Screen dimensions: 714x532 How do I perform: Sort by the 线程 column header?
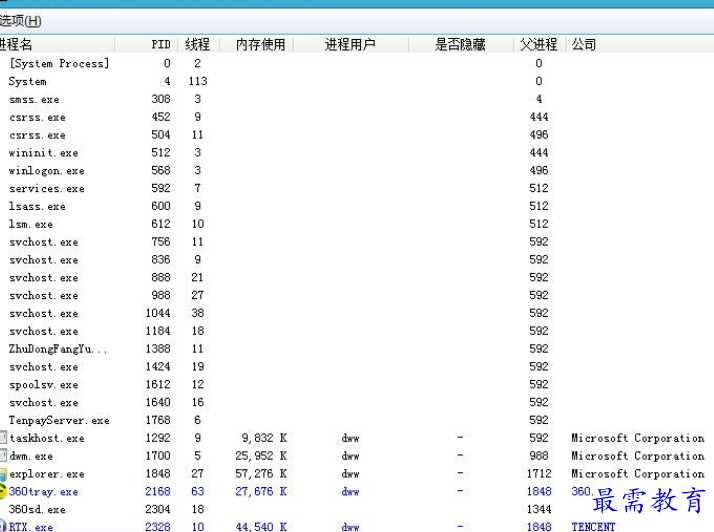[x=198, y=45]
